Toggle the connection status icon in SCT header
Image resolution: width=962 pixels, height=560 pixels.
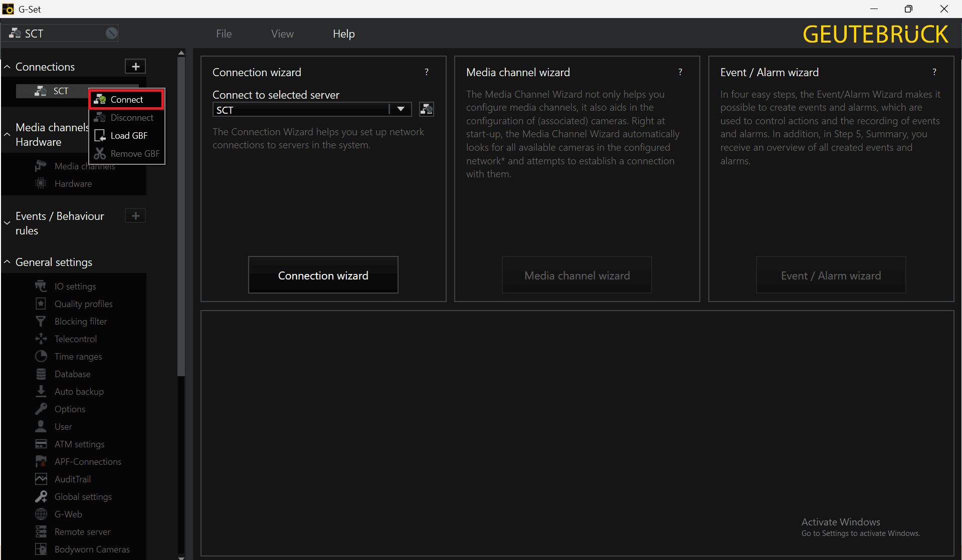[111, 34]
